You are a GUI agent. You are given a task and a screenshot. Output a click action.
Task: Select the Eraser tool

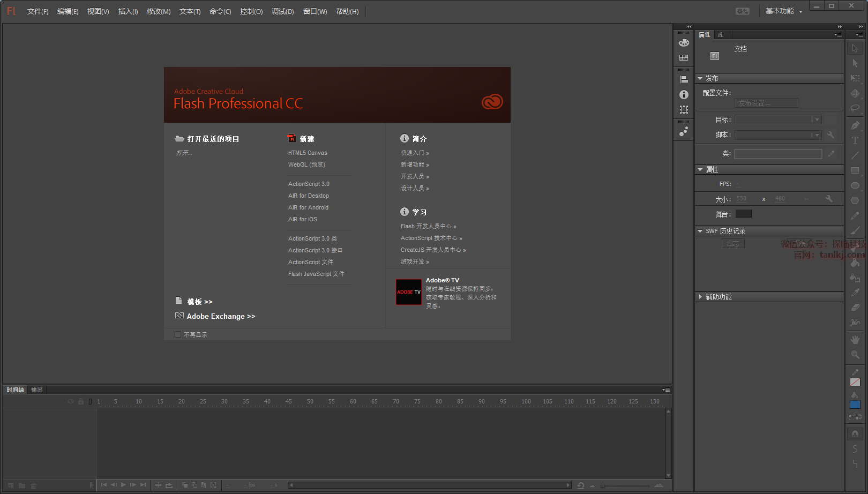click(855, 308)
